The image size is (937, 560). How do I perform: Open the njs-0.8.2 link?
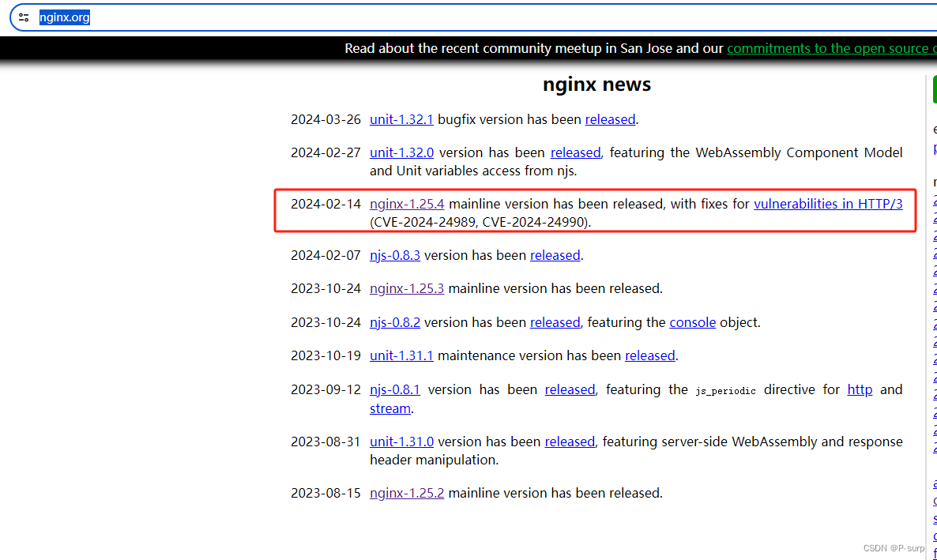coord(394,323)
